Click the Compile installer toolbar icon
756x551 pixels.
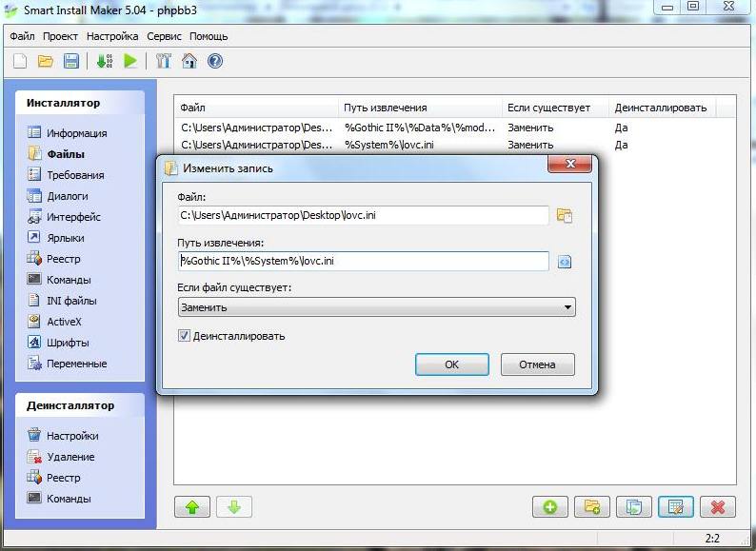tap(105, 61)
